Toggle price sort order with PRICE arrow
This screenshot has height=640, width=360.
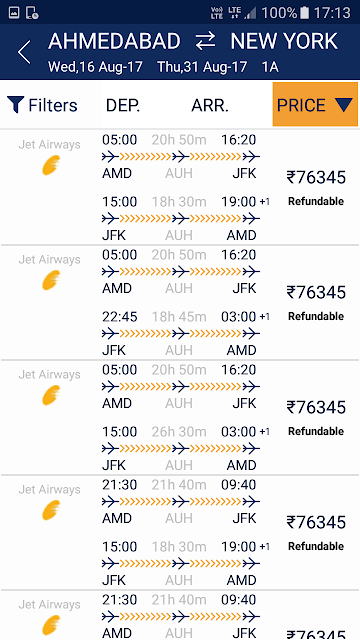pyautogui.click(x=344, y=105)
